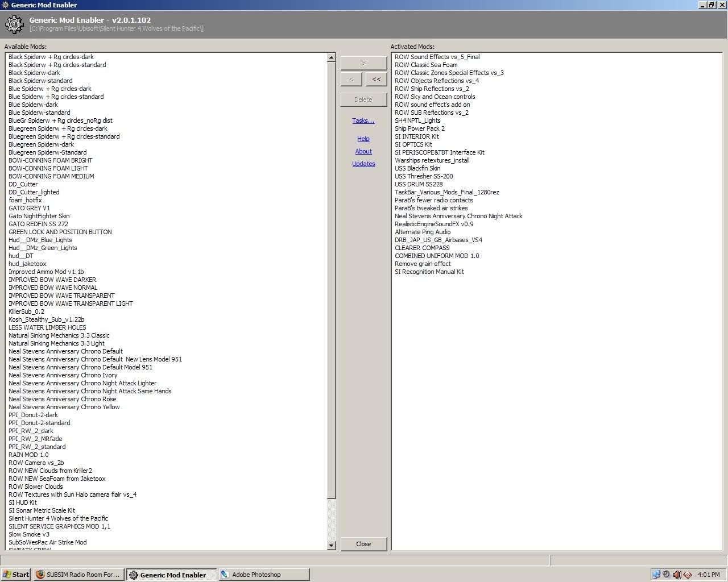Viewport: 728px width, 582px height.
Task: Select activated 'SI Recognition Manual Kit'
Action: point(429,272)
